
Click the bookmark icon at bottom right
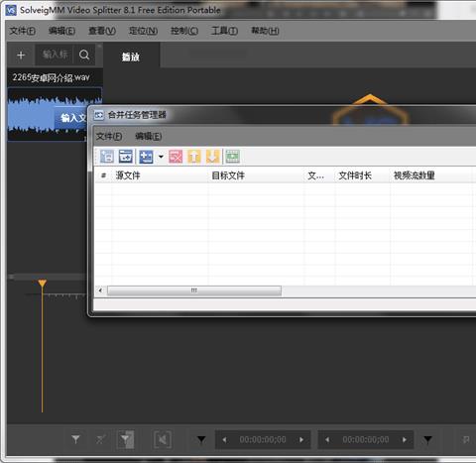pos(466,440)
